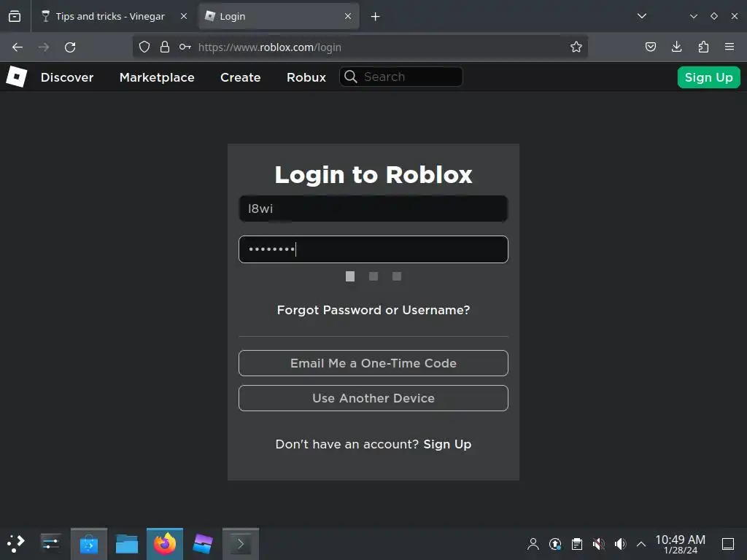Open Dolphin file manager from taskbar

tap(127, 544)
